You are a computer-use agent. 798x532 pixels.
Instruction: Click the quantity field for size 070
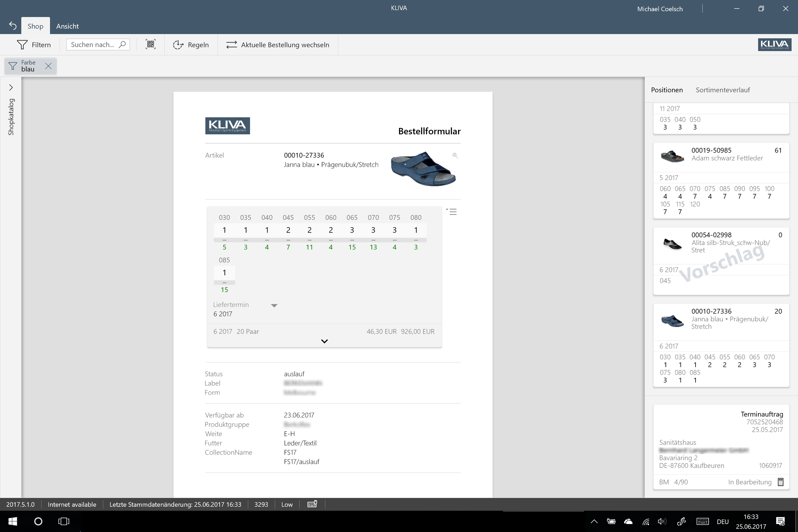tap(373, 230)
